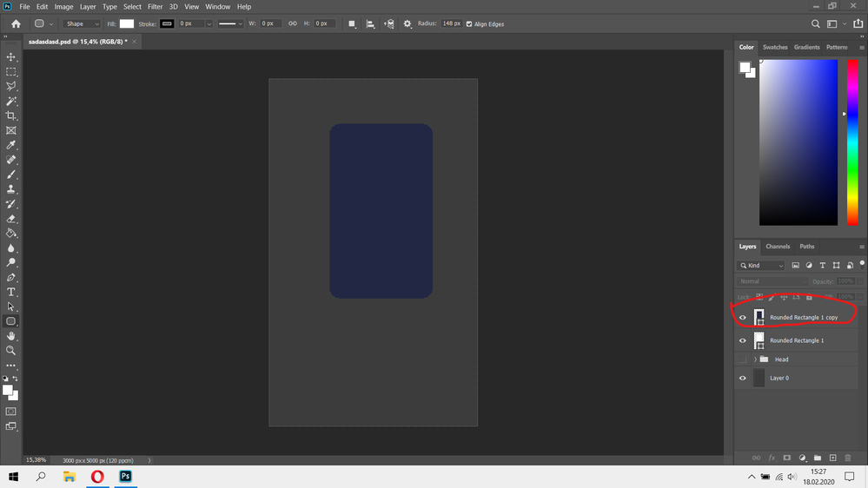Toggle the Align Edges checkbox
The width and height of the screenshot is (868, 488).
tap(469, 23)
